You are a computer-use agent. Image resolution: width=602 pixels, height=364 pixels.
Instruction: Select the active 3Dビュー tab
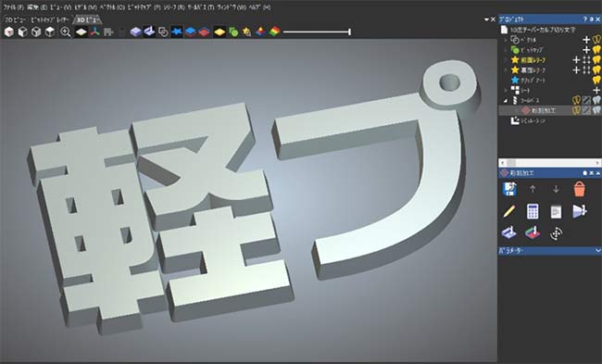87,19
